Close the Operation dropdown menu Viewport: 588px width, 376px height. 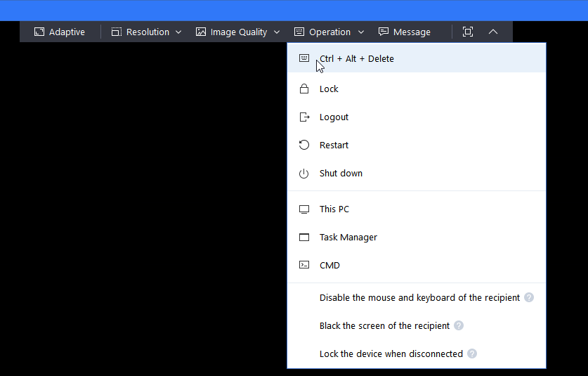(x=329, y=32)
